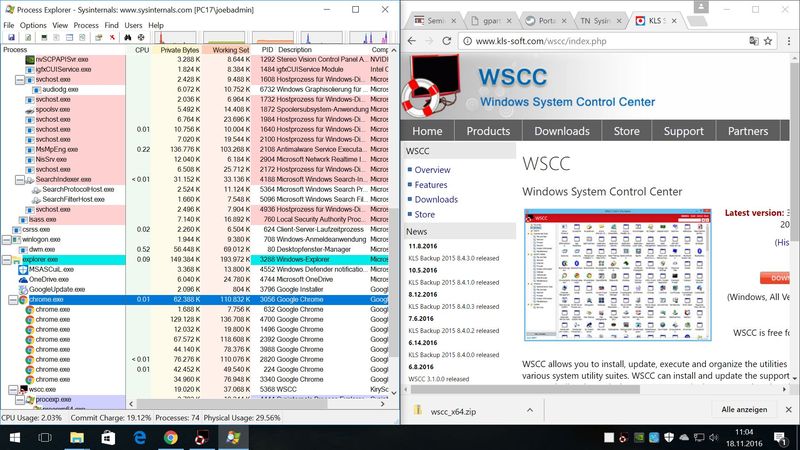Screen dimensions: 800x450
Task: Click the crosshair Find Window's Process icon
Action: [141, 38]
